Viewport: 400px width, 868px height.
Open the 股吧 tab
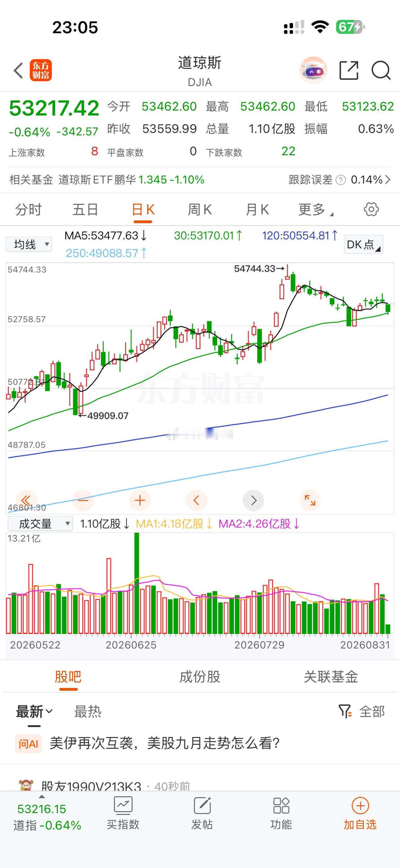[x=68, y=676]
